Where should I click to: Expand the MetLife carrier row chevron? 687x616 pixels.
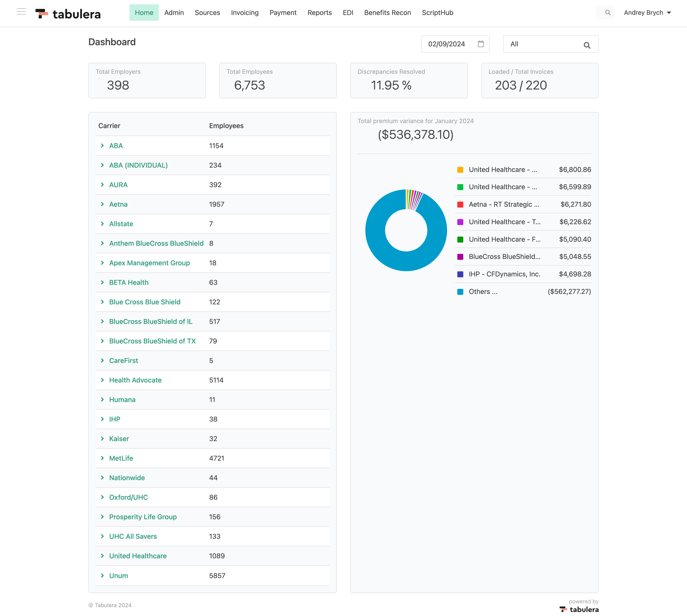[x=102, y=458]
